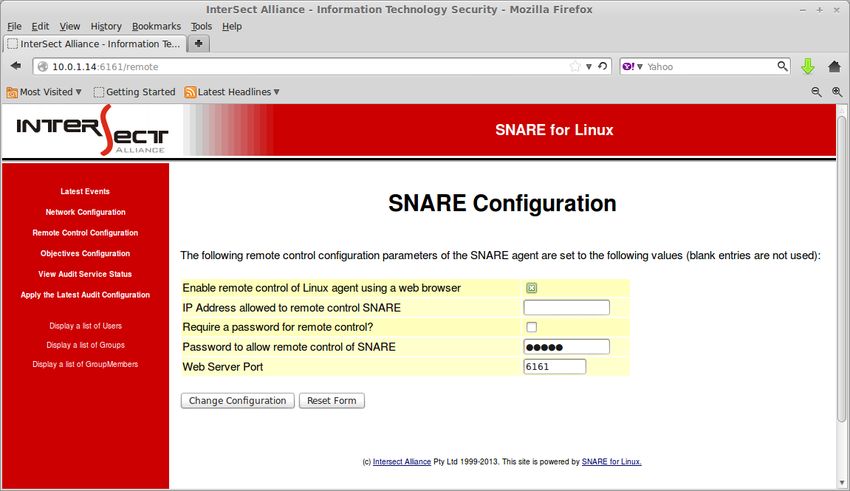Viewport: 850px width, 491px height.
Task: Click Apply the Latest Audit Configuration
Action: click(85, 294)
